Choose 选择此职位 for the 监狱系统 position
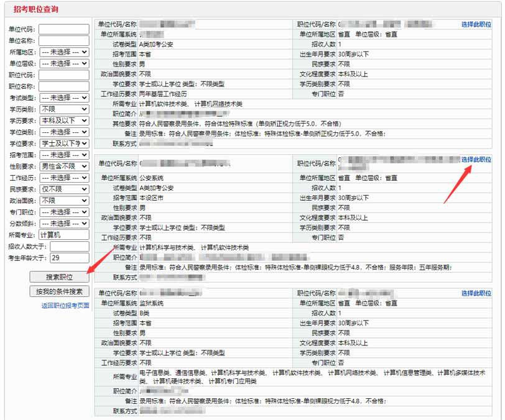505x420 pixels. 476,293
